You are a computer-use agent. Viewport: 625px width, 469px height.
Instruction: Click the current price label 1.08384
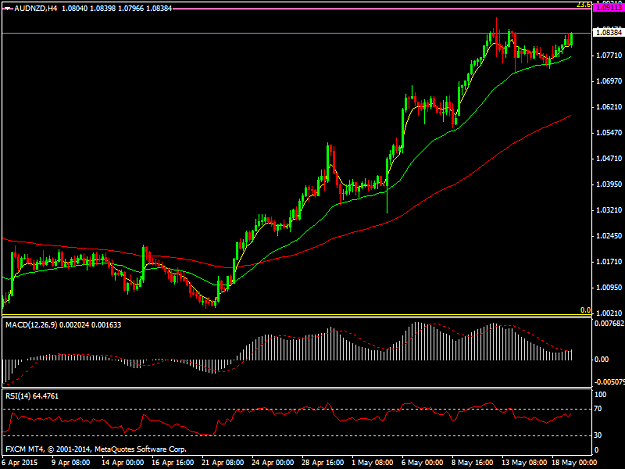tap(609, 32)
